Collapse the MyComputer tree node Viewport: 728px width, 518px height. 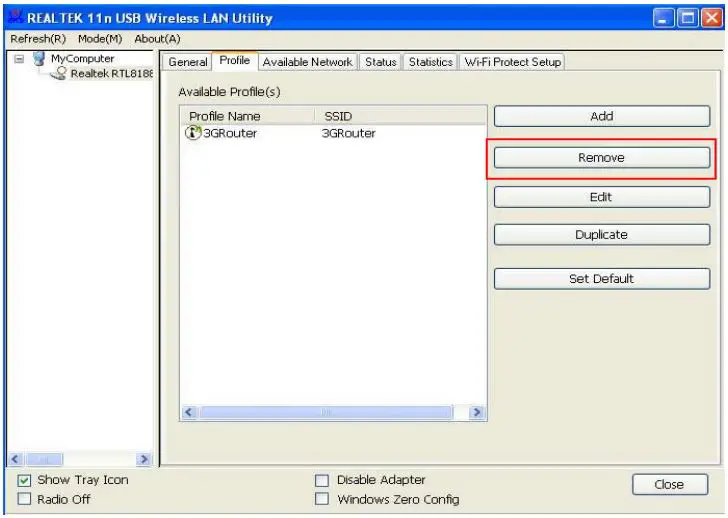pyautogui.click(x=19, y=59)
